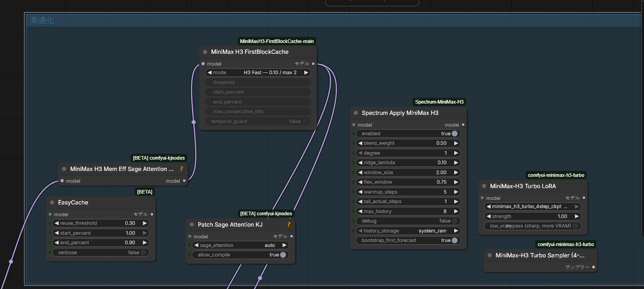
Task: Toggle Spectrum enabled switch
Action: coord(454,133)
